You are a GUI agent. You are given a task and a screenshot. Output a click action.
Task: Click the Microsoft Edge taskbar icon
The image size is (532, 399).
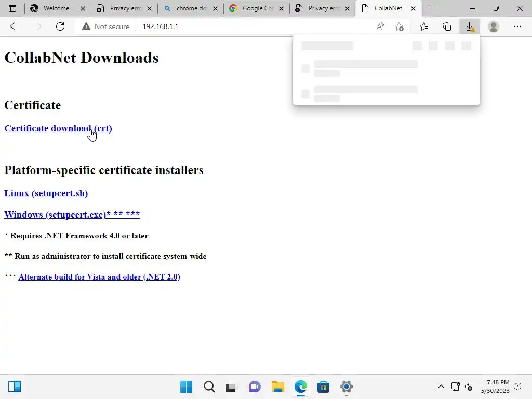coord(301,387)
